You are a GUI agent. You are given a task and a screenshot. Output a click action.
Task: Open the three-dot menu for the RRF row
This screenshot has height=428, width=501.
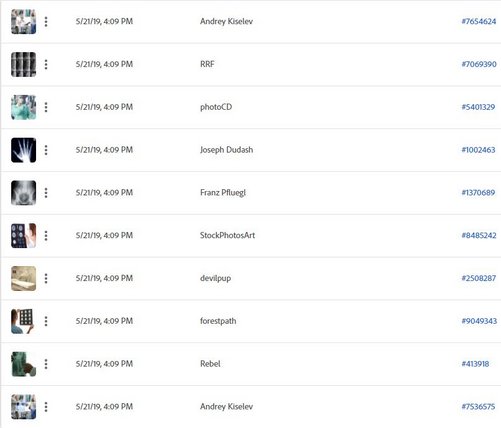[46, 64]
